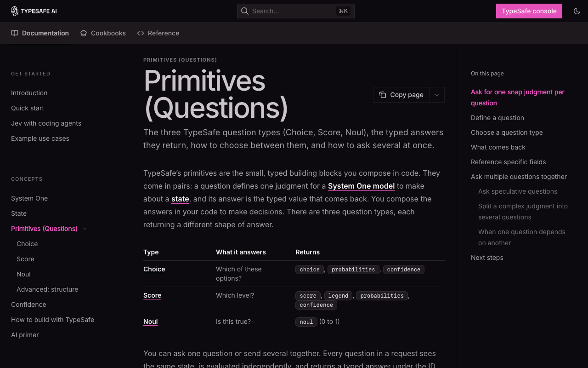This screenshot has height=368, width=588.
Task: Jump to Next steps section
Action: click(487, 258)
